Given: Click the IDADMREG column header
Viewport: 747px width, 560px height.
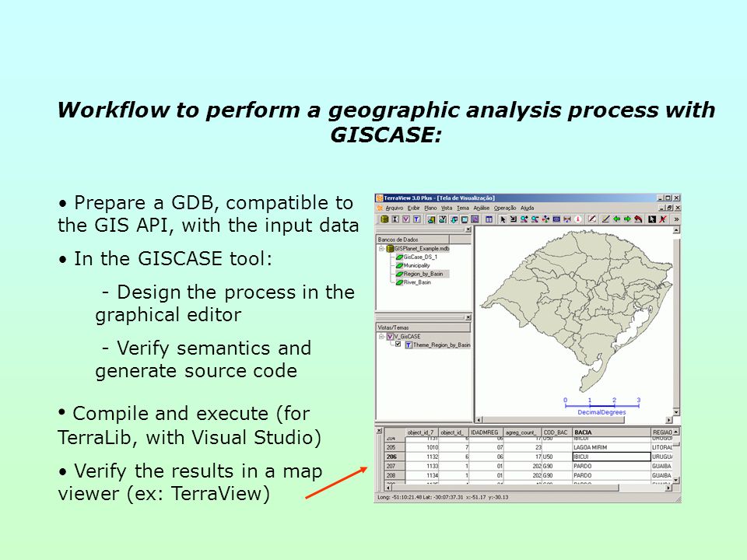Looking at the screenshot, I should [486, 432].
